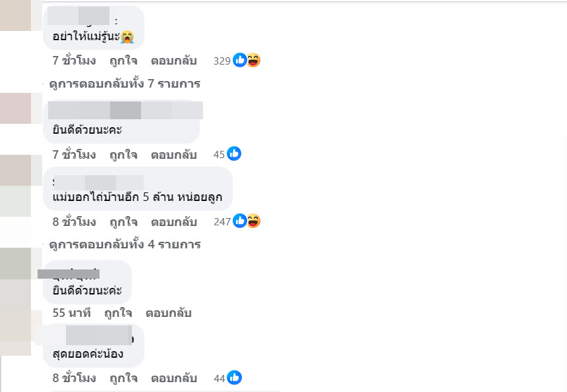Image resolution: width=567 pixels, height=392 pixels.
Task: Click the haha reaction icon beside 247
Action: pos(253,221)
